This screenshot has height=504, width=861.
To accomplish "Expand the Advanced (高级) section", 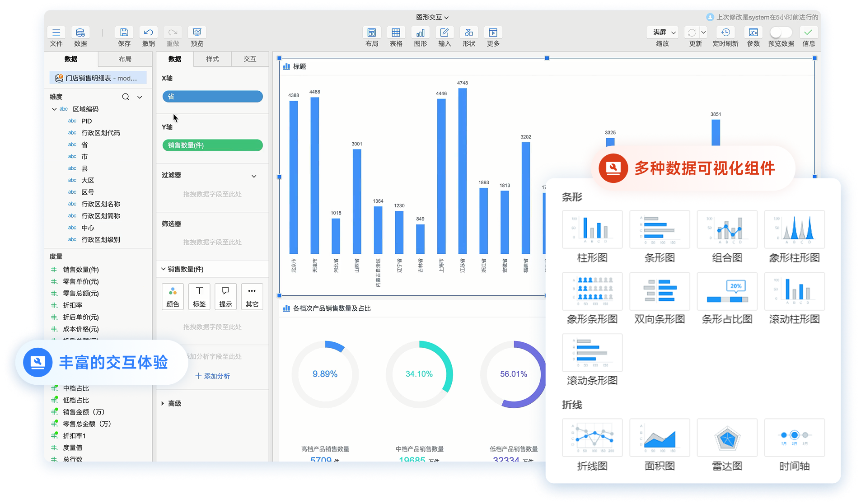I will [163, 403].
